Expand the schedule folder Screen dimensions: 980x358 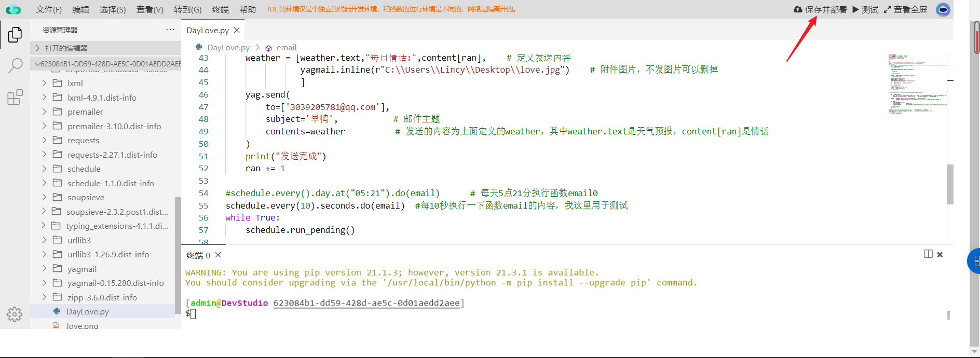[x=44, y=169]
